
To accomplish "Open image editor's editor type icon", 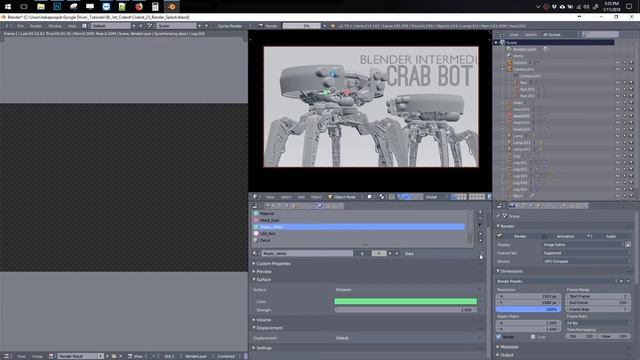I will (7, 356).
